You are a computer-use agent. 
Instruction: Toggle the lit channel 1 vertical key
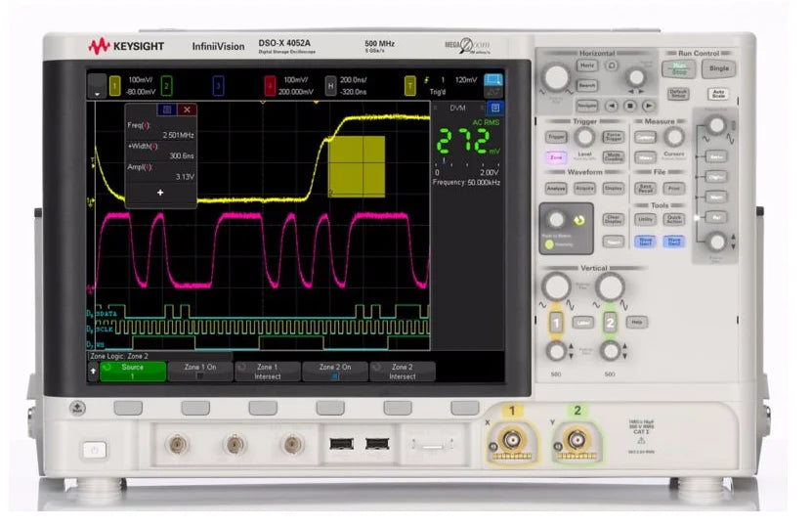click(x=556, y=324)
